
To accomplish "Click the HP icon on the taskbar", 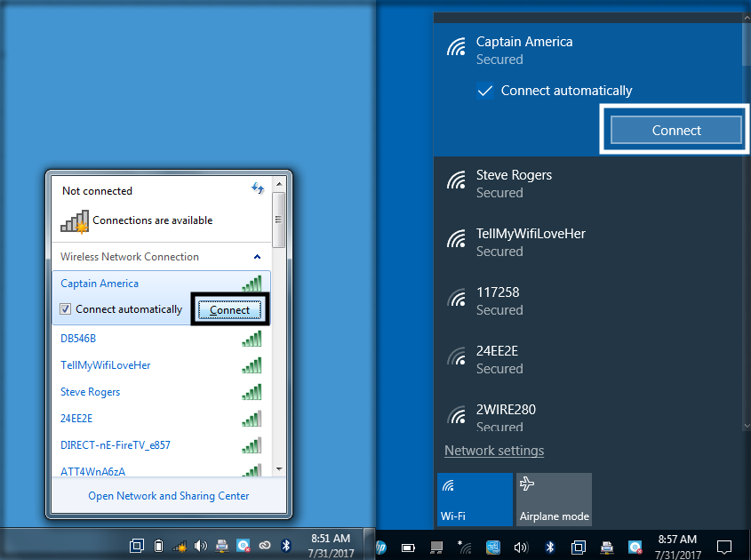I will (381, 546).
